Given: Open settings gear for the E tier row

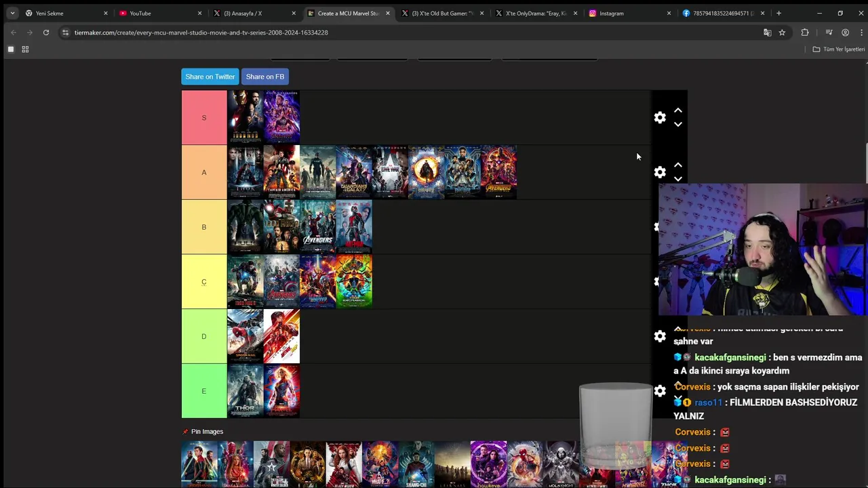Looking at the screenshot, I should click(x=660, y=391).
